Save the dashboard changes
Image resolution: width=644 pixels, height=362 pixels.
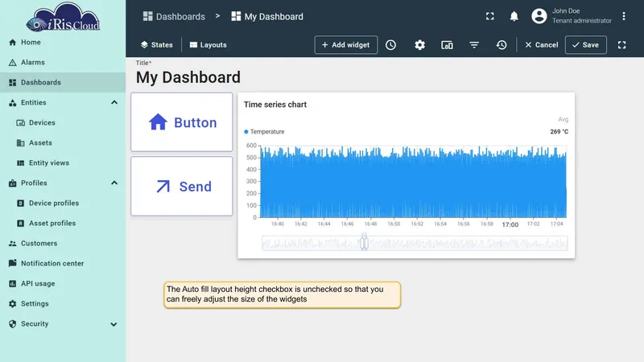pyautogui.click(x=586, y=45)
